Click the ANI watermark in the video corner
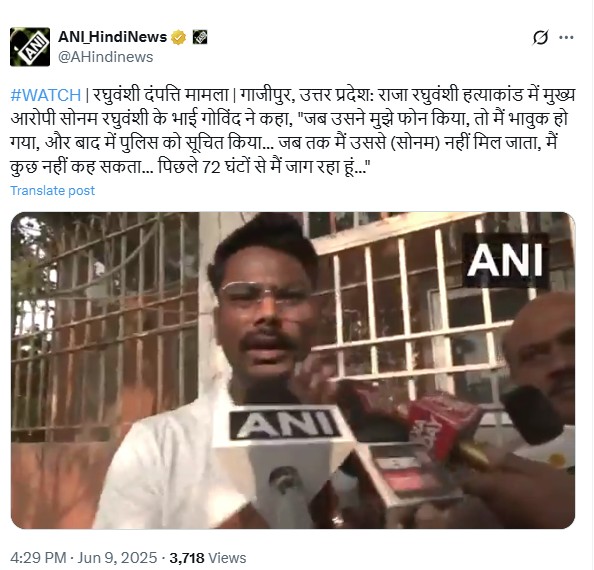 tap(505, 260)
